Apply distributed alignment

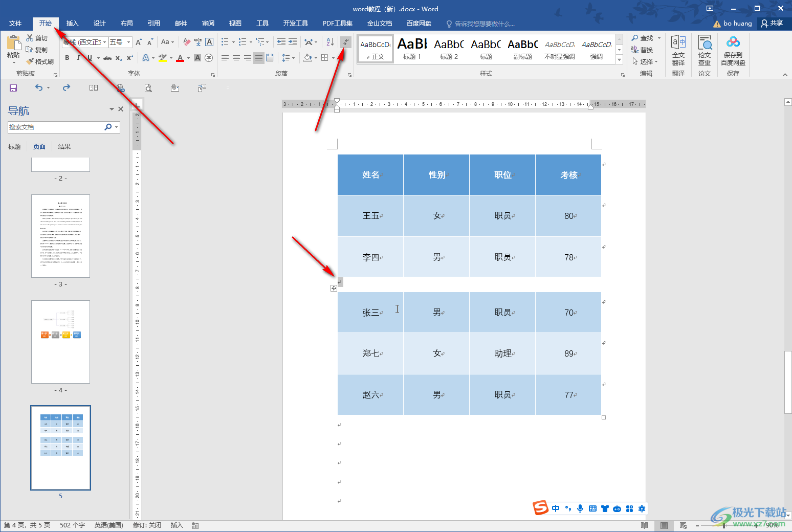pos(270,58)
